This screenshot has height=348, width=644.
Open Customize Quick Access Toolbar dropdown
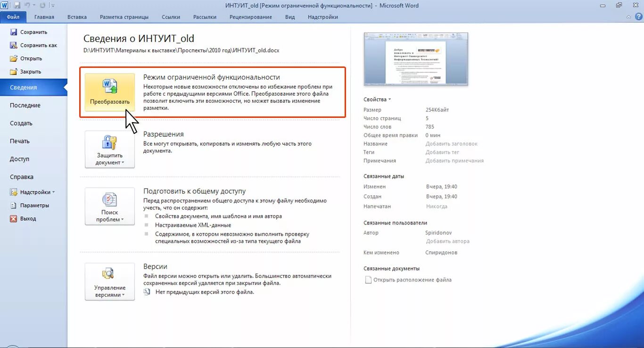coord(52,6)
